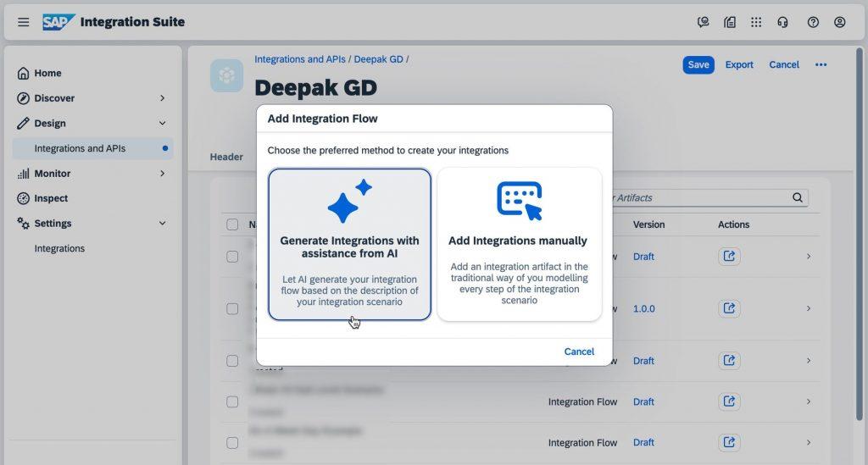Choose Generate Integrations with assistance from AI
This screenshot has width=868, height=465.
pos(349,245)
